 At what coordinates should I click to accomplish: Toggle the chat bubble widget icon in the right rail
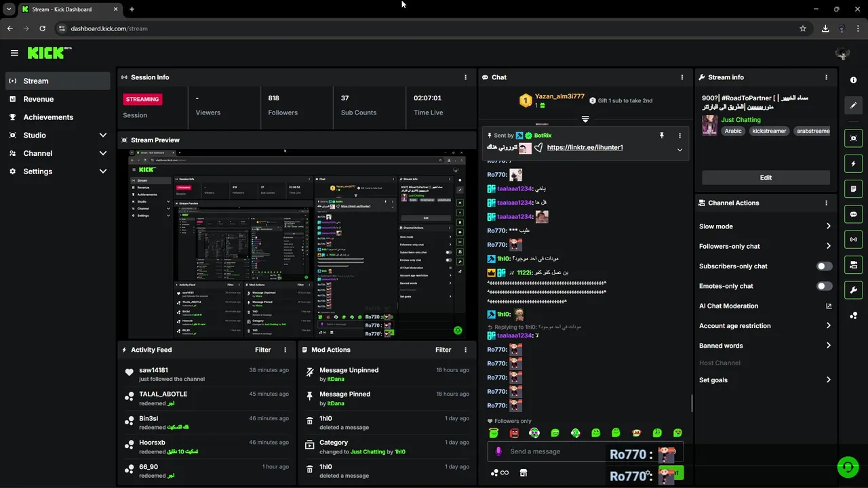coord(853,214)
